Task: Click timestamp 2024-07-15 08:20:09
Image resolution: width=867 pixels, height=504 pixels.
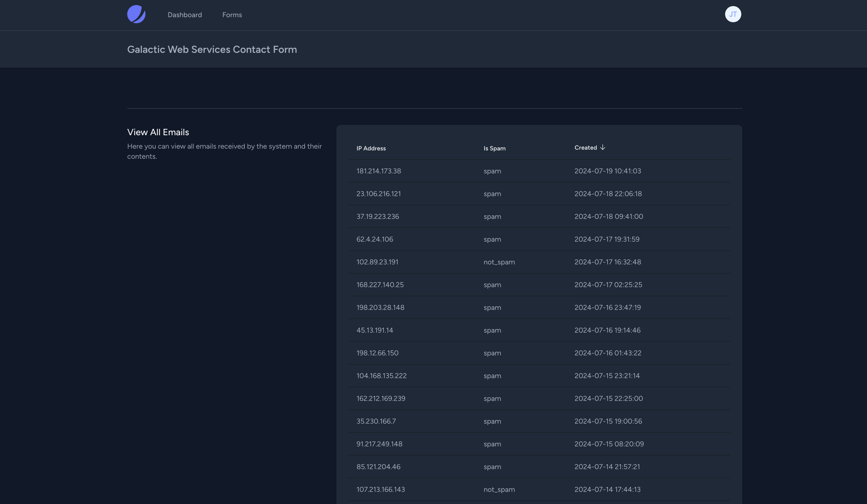Action: click(609, 444)
